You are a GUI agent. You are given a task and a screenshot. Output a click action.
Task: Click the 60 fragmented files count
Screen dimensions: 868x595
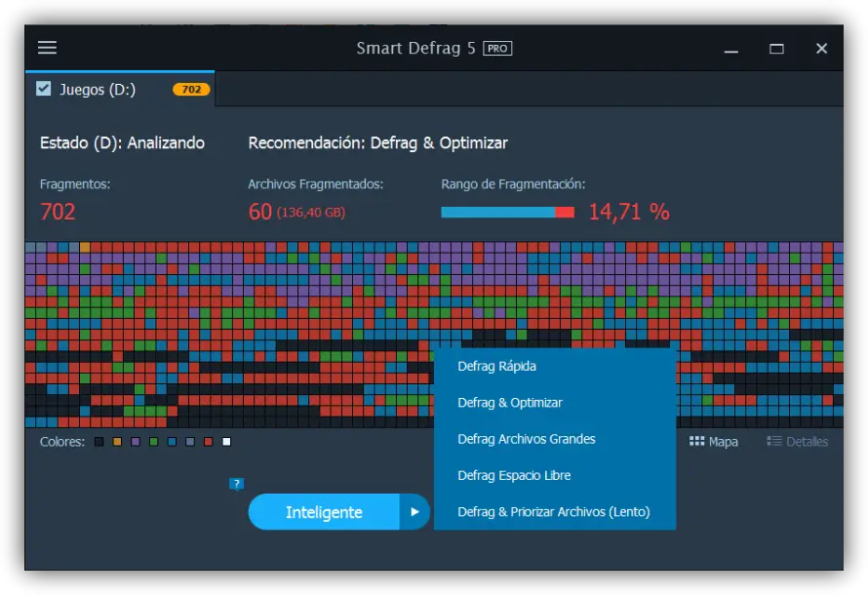(x=260, y=212)
